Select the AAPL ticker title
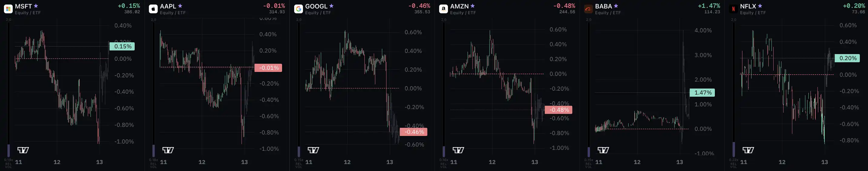The height and width of the screenshot is (171, 868). [x=168, y=6]
